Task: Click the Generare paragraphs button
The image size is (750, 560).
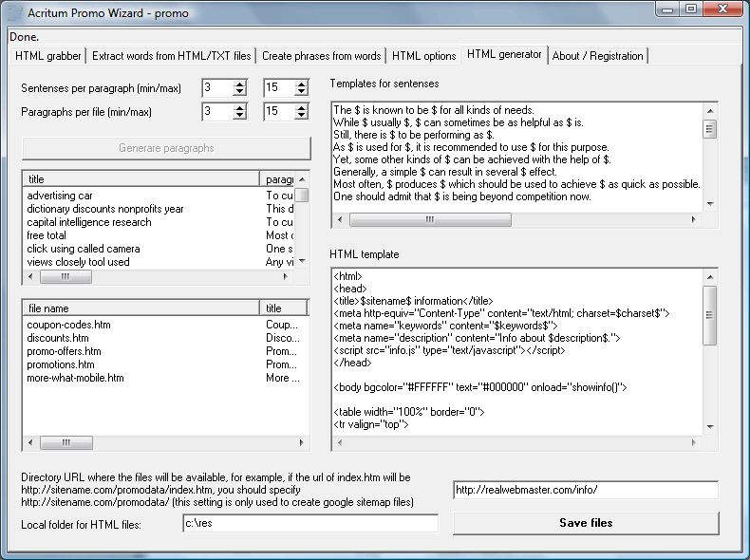Action: (x=166, y=148)
